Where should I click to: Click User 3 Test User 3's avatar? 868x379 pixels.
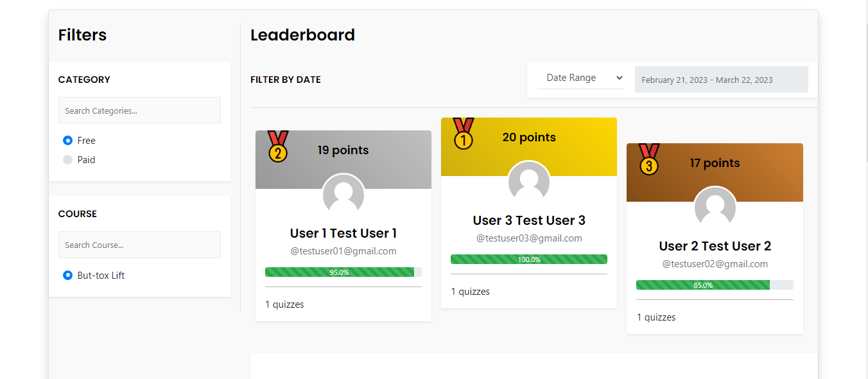pos(529,182)
